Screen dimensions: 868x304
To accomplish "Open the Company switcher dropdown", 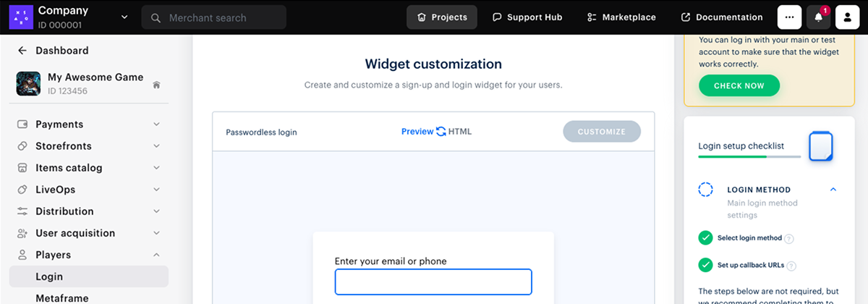I will [x=124, y=17].
